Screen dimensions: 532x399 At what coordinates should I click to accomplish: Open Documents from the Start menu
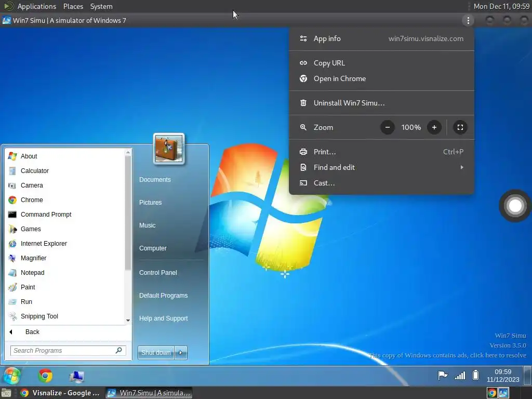point(155,180)
